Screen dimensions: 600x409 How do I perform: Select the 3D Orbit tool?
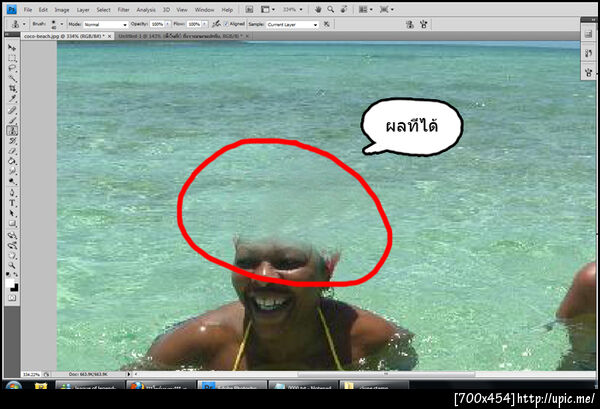12,245
